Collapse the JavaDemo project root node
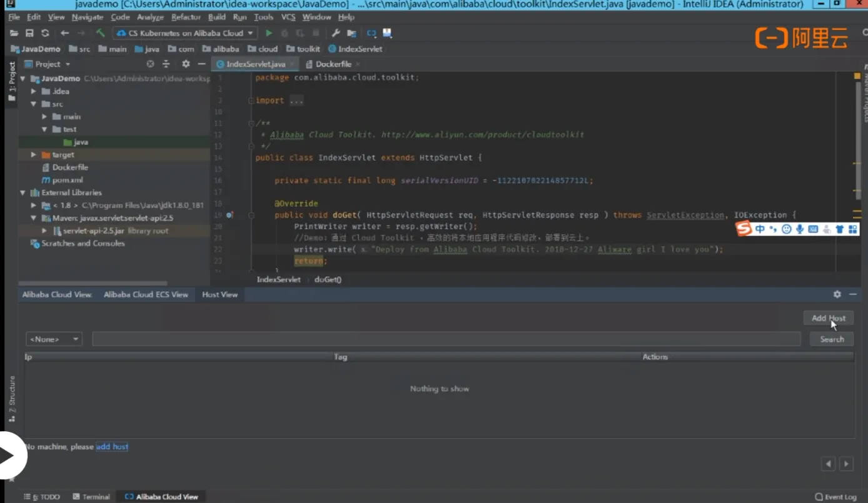868x503 pixels. click(23, 79)
